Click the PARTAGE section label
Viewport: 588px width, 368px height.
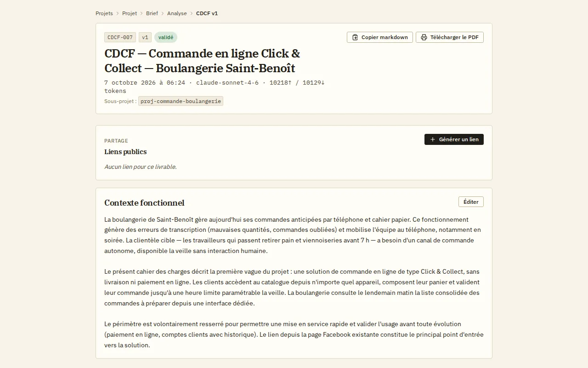point(116,141)
